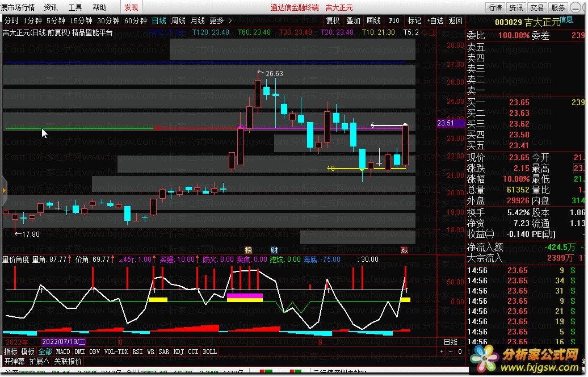Select the 5分钟 period tab

click(x=56, y=20)
